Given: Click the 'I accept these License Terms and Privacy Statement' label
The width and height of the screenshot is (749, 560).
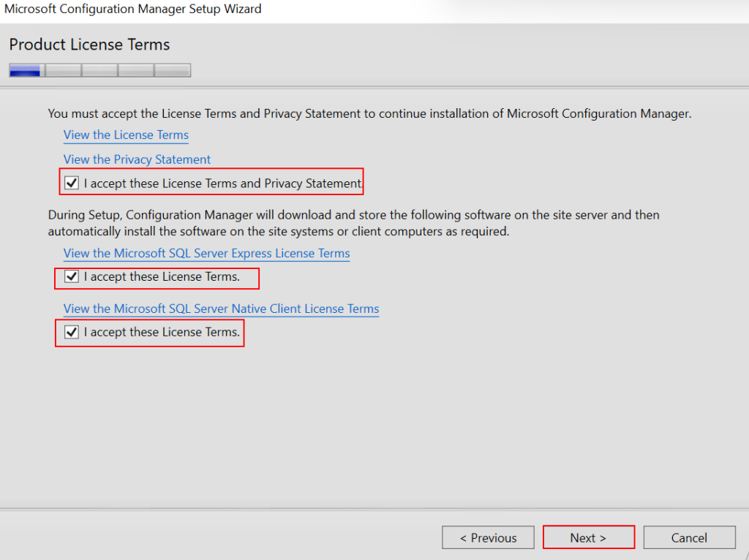Looking at the screenshot, I should [222, 183].
